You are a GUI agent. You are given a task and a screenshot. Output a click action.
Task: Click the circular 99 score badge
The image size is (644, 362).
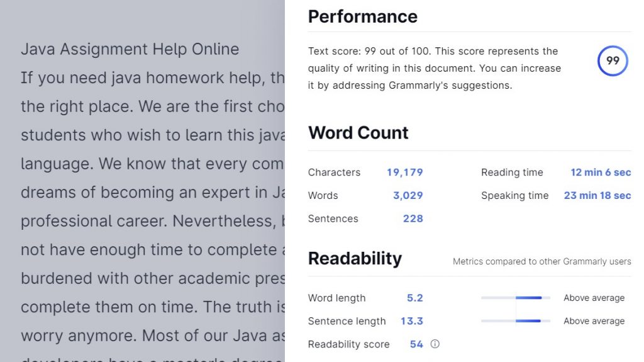[x=613, y=61]
